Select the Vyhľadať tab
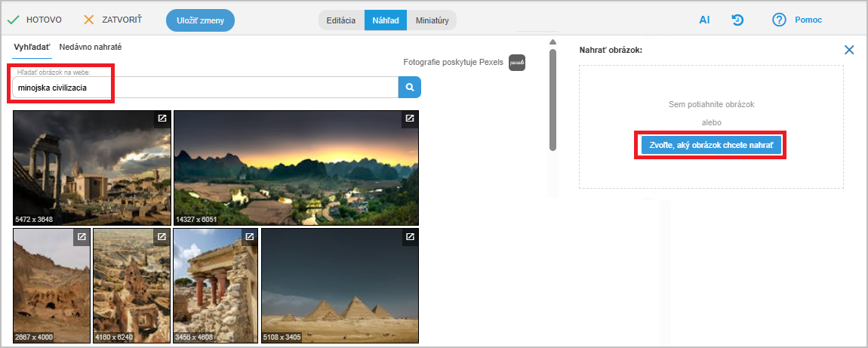Screen dimensions: 868x348 (32, 47)
